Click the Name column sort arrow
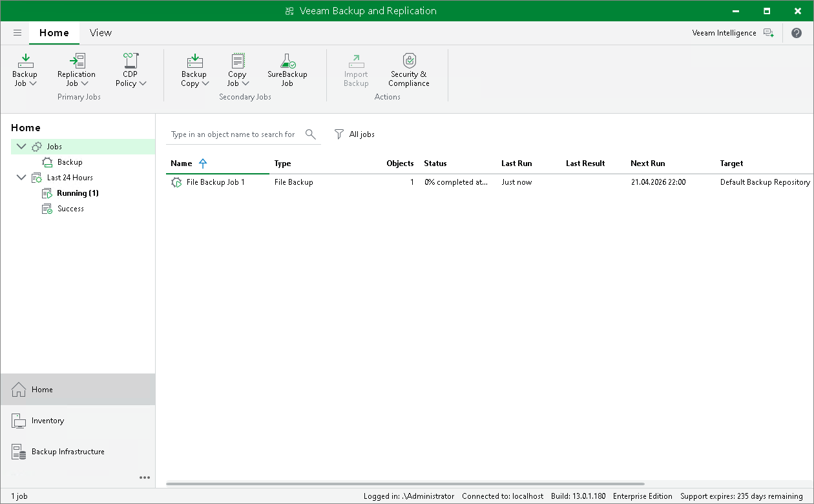Image resolution: width=814 pixels, height=504 pixels. pyautogui.click(x=203, y=163)
